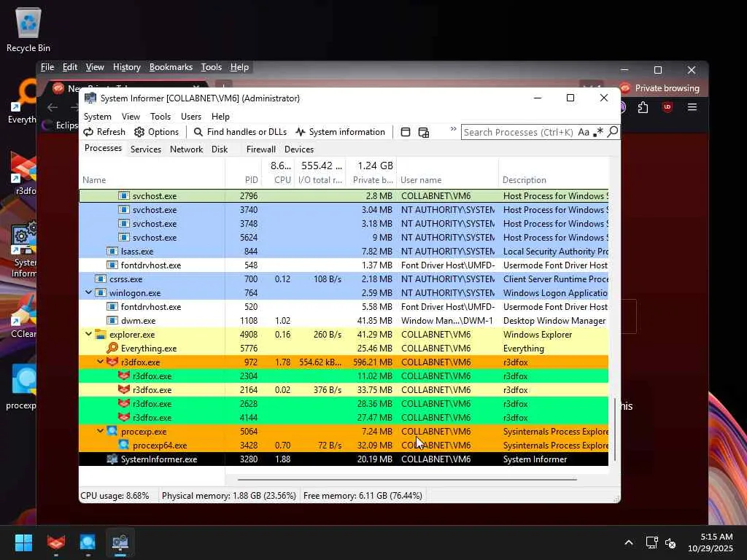
Task: Select svchost.exe with PID 2796
Action: 344,195
